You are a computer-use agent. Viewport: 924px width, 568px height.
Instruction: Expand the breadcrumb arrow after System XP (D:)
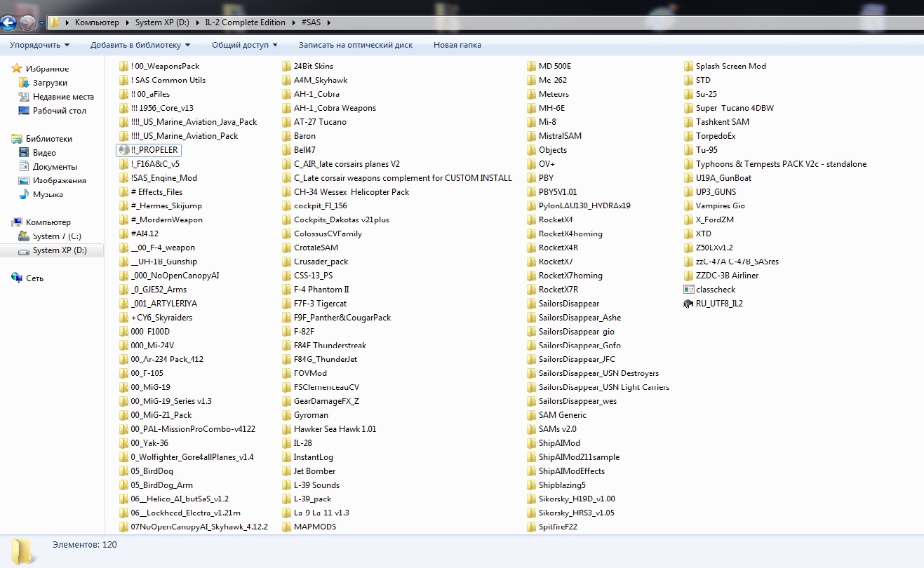[x=197, y=22]
